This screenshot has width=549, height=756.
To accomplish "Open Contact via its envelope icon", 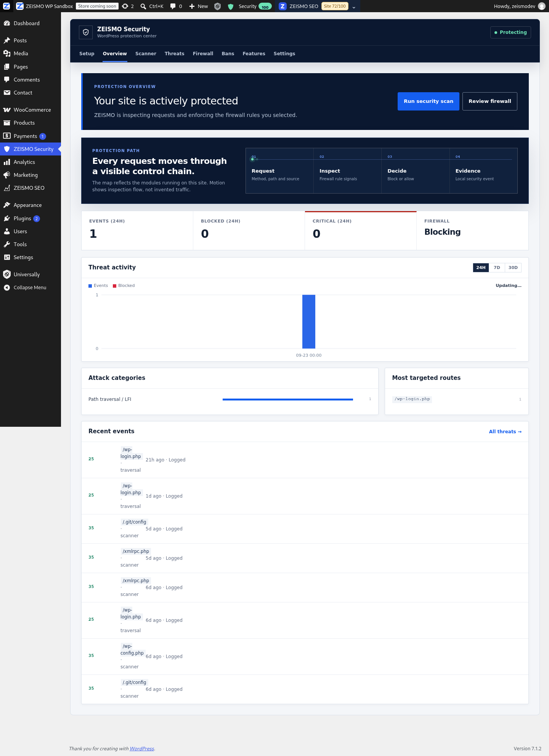I will (7, 93).
